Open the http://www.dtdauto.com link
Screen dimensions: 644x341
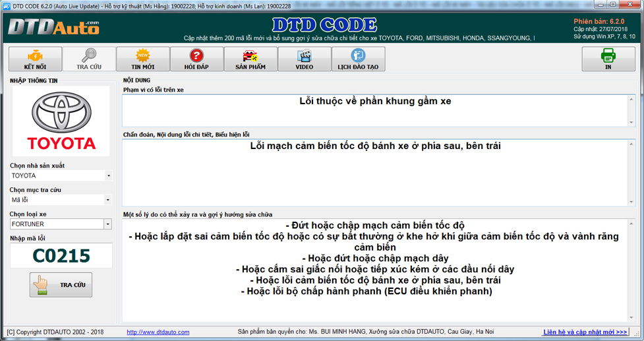158,332
